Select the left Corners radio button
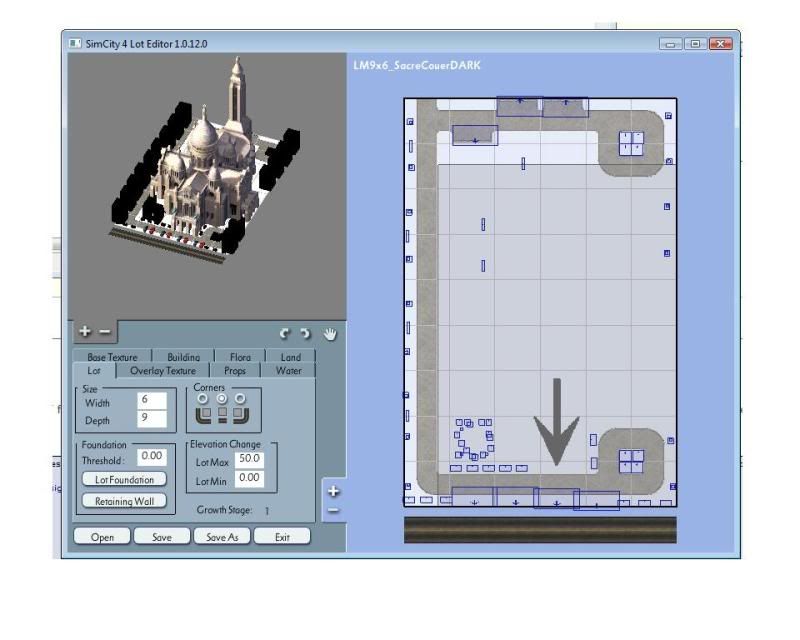 (203, 398)
